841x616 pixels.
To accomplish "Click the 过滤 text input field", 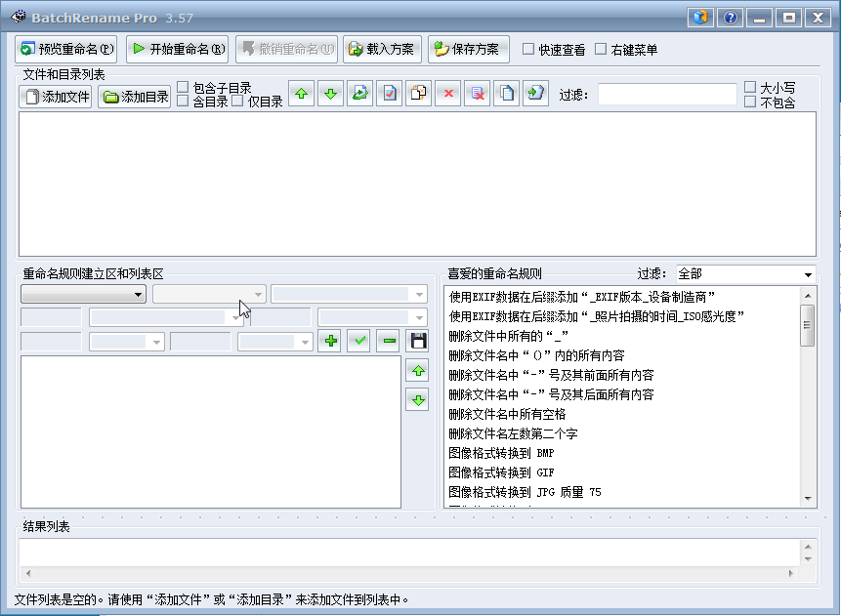I will [667, 95].
